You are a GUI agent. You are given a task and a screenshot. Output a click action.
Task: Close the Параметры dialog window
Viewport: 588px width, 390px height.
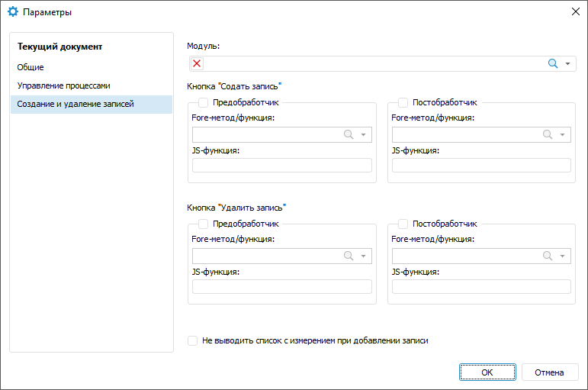point(574,12)
